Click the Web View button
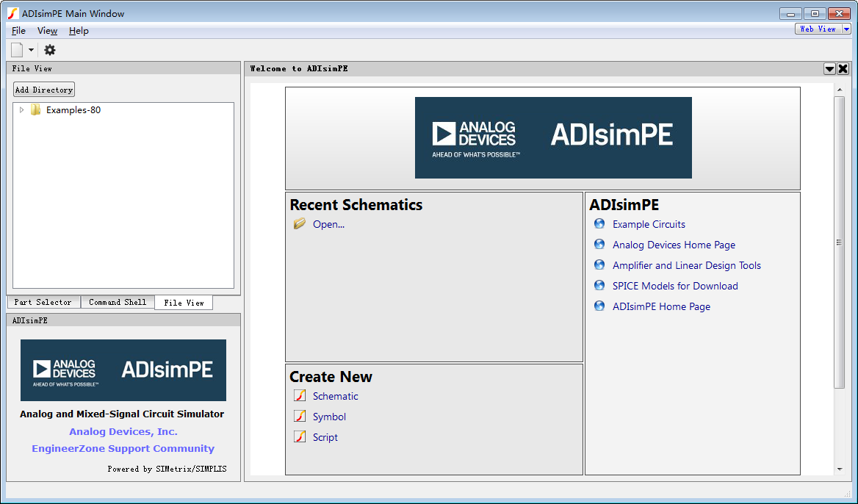Screen dimensions: 858x504 [x=818, y=29]
